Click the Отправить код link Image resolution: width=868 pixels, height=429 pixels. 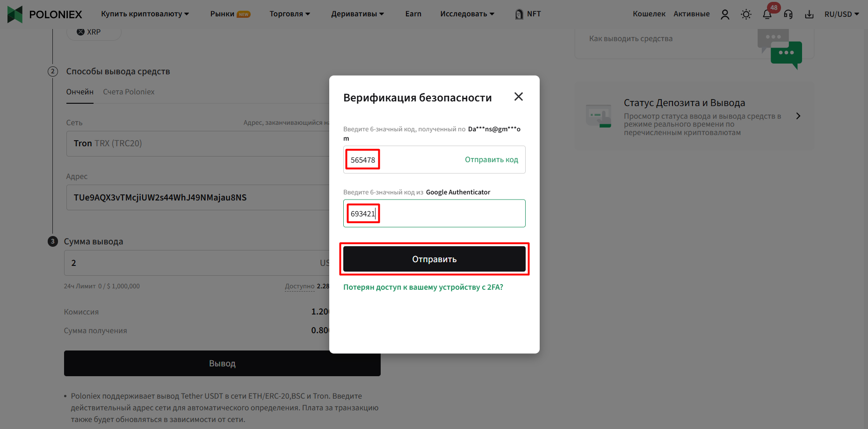492,160
